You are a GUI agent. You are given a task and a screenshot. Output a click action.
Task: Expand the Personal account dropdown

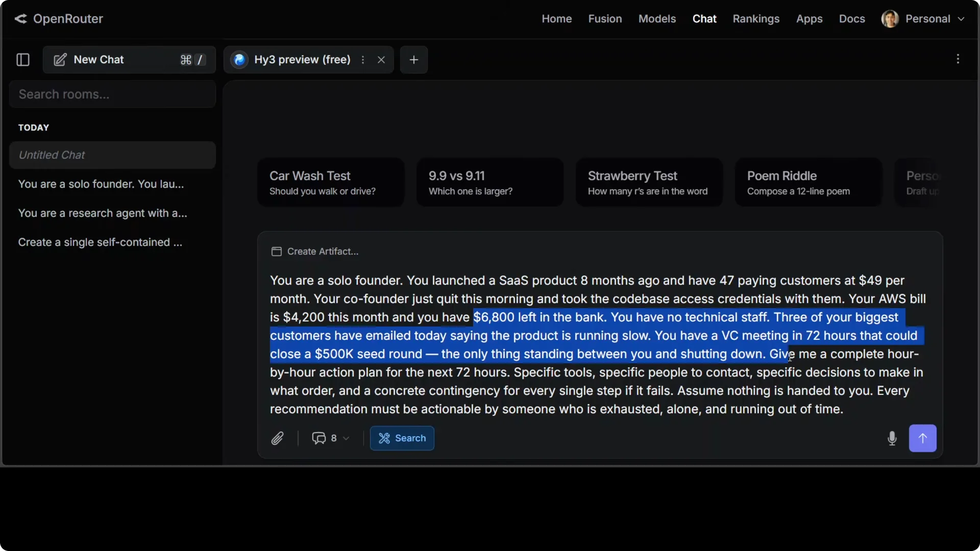(961, 19)
